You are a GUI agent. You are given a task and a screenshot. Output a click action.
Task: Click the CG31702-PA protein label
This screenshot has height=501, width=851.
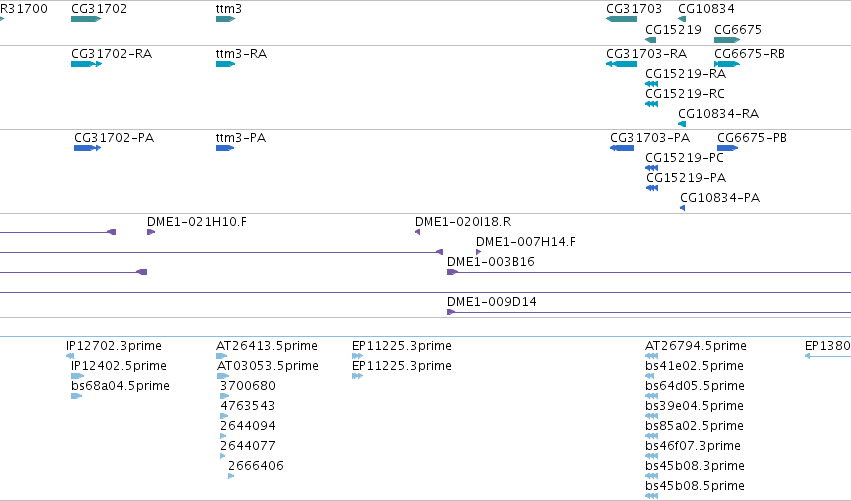pyautogui.click(x=114, y=137)
